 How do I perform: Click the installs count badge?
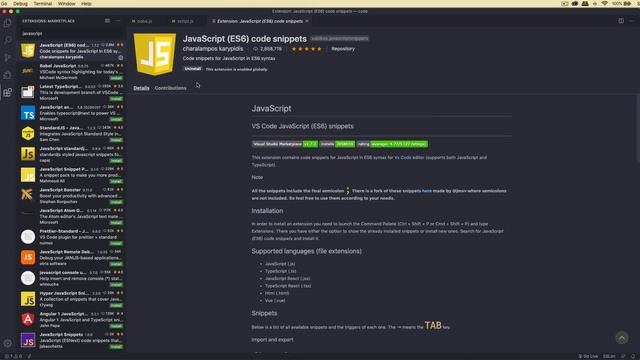click(x=337, y=144)
